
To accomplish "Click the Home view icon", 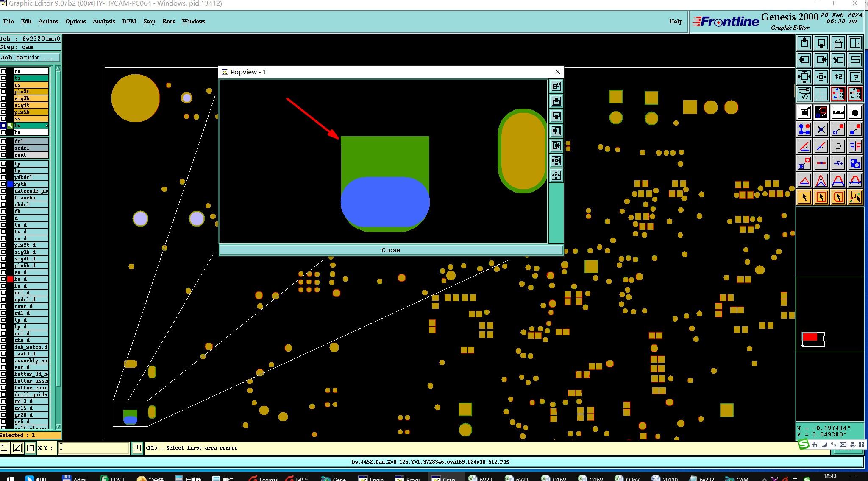I will 838,43.
